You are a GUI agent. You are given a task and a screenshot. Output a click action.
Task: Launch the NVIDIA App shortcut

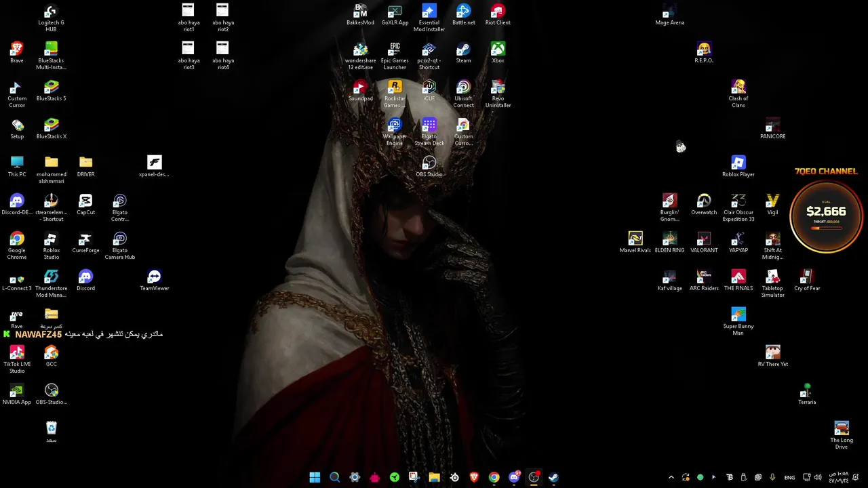pyautogui.click(x=17, y=394)
